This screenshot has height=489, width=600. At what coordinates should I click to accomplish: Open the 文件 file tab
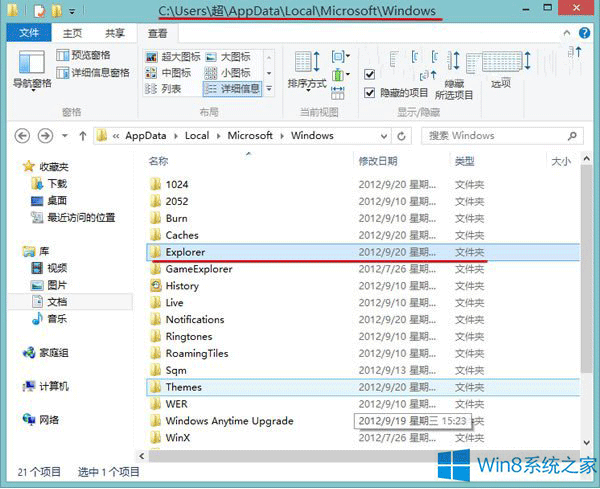[x=29, y=33]
